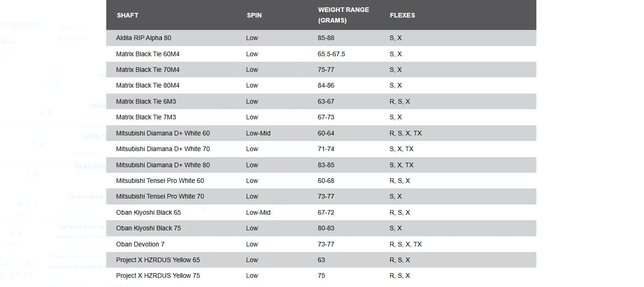This screenshot has width=644, height=287.
Task: Click the SHAFT column header
Action: (127, 15)
